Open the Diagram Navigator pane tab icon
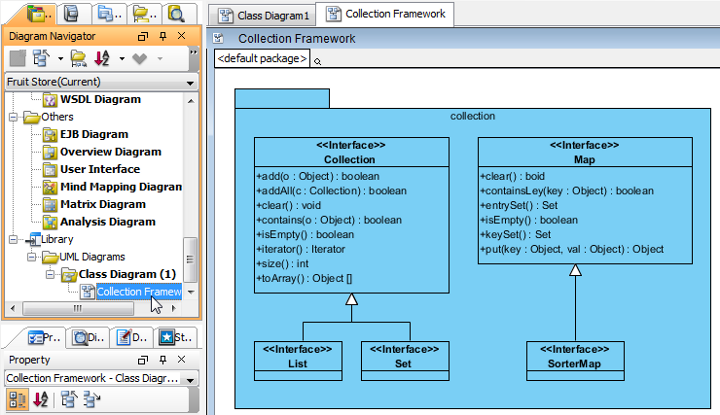This screenshot has height=415, width=720. click(37, 14)
